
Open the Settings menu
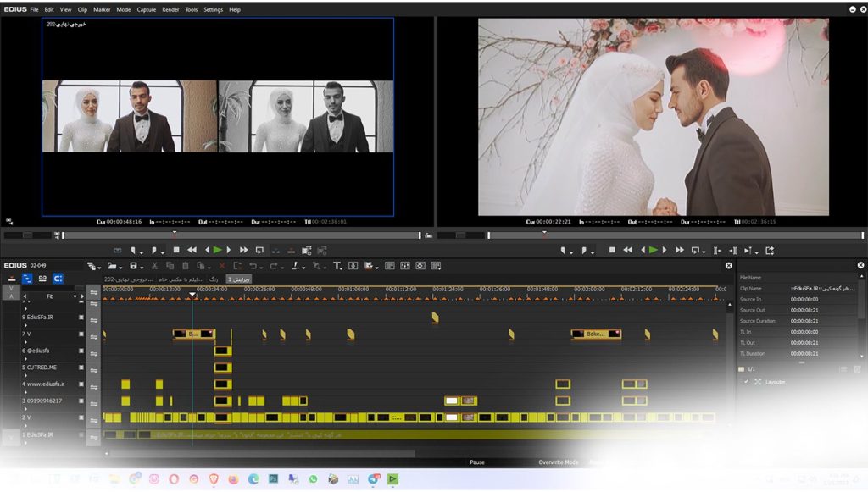point(213,9)
